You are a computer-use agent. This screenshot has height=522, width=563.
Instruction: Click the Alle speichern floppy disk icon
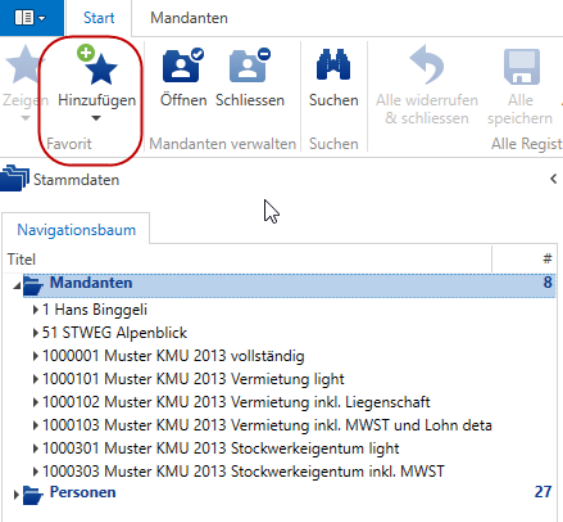click(522, 67)
